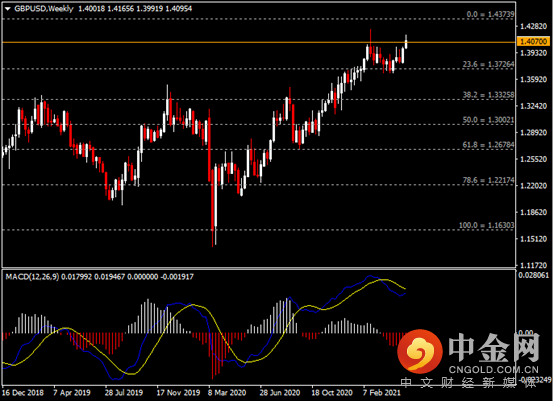Click the 8 Mar 2020 date marker

point(227,393)
